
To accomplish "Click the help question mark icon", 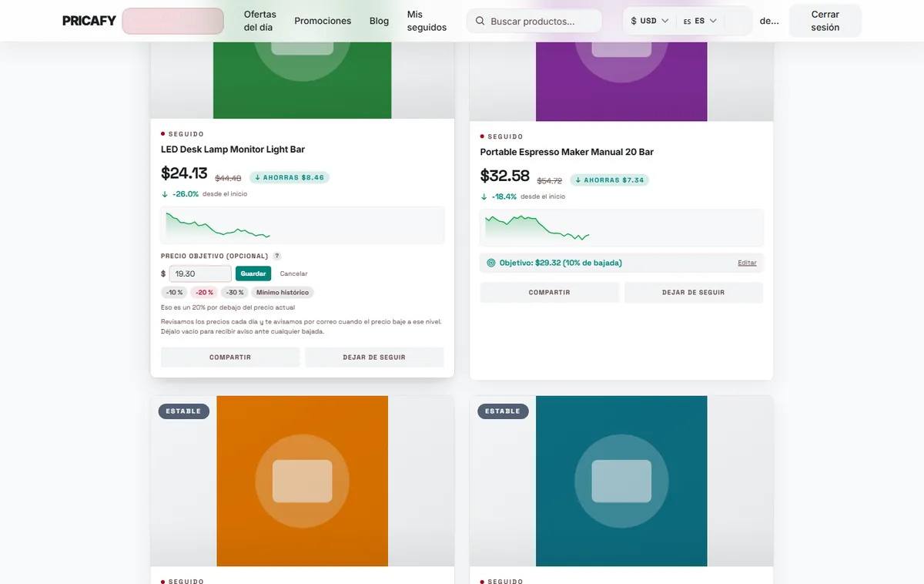I will coord(277,256).
